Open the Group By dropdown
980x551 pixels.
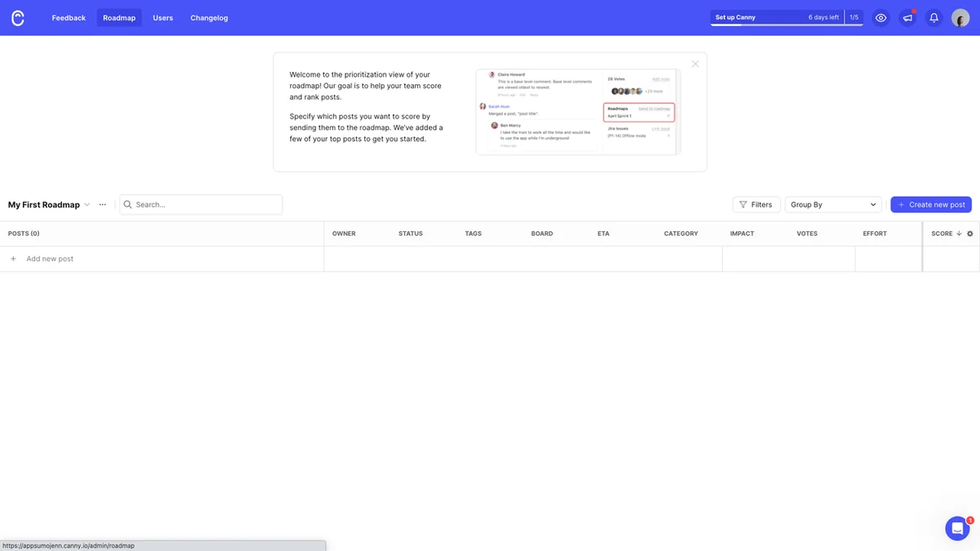[x=833, y=205]
